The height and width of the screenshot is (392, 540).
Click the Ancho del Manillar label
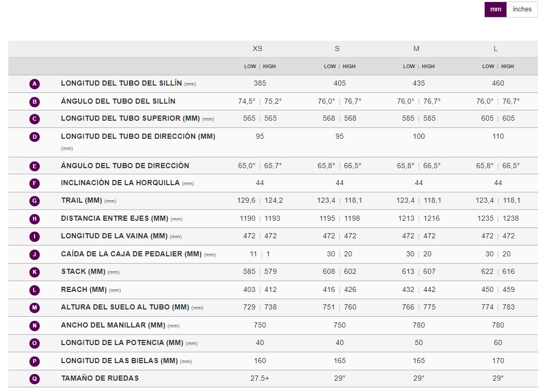113,325
